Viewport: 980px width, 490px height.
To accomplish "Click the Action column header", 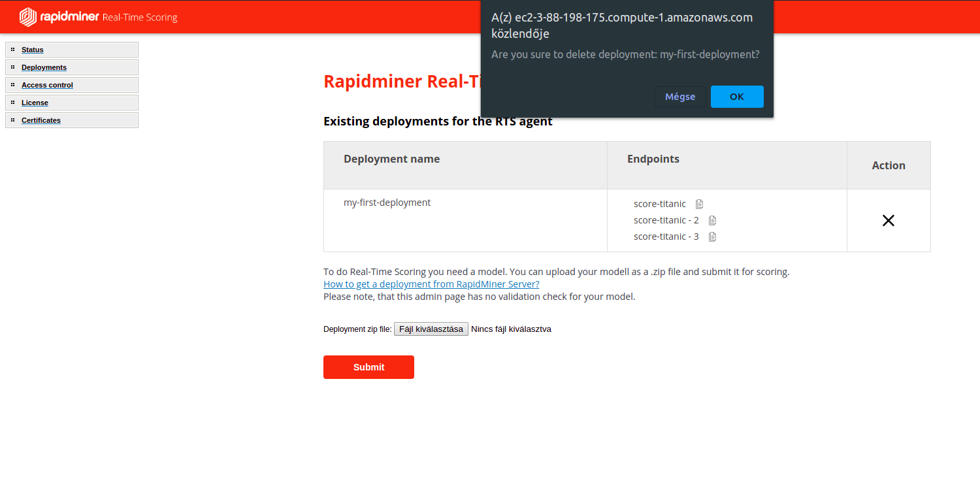I will coord(888,165).
